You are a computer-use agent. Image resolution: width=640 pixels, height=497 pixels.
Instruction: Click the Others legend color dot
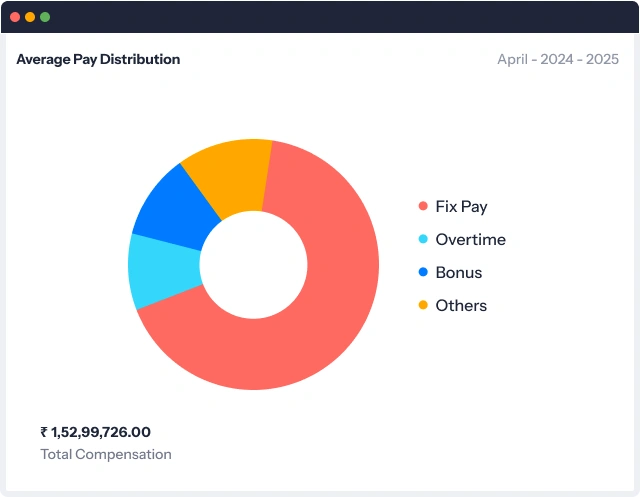pos(423,305)
